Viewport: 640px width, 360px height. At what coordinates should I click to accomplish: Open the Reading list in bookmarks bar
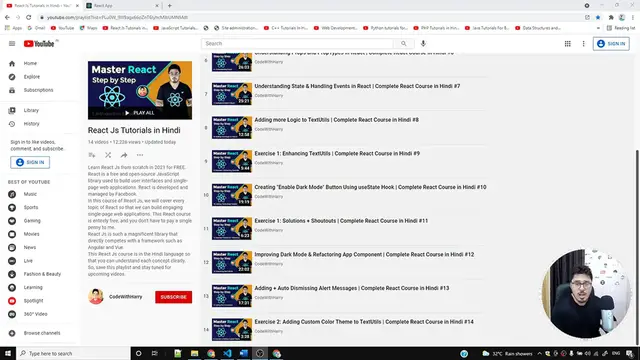tap(621, 28)
